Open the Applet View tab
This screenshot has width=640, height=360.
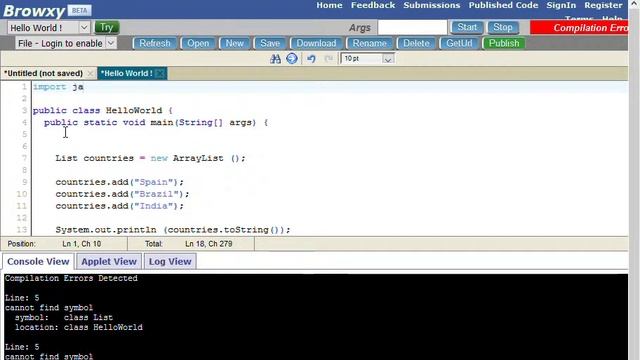click(109, 262)
